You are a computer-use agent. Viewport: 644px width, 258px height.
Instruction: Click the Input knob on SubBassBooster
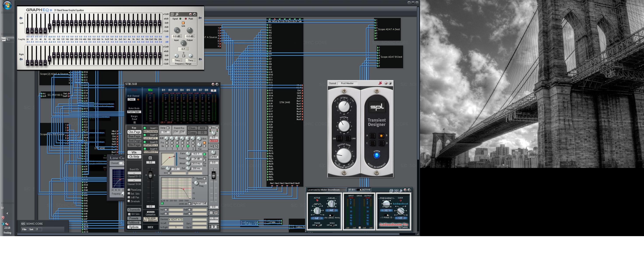317,211
